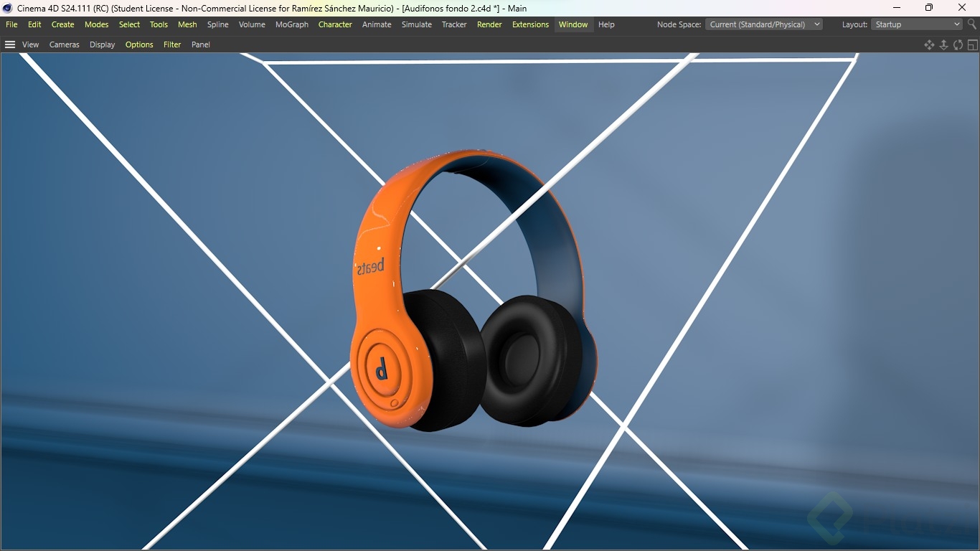The width and height of the screenshot is (980, 551).
Task: Open the viewport Filter menu
Action: click(172, 44)
